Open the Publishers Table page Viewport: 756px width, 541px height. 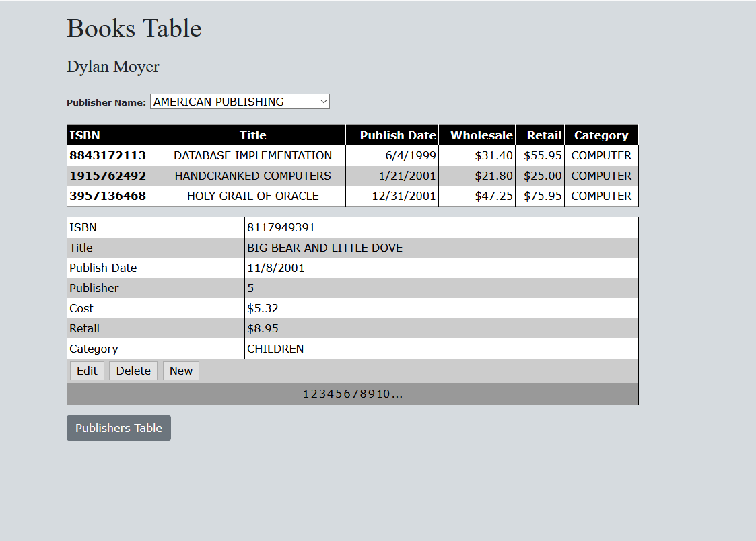tap(118, 428)
